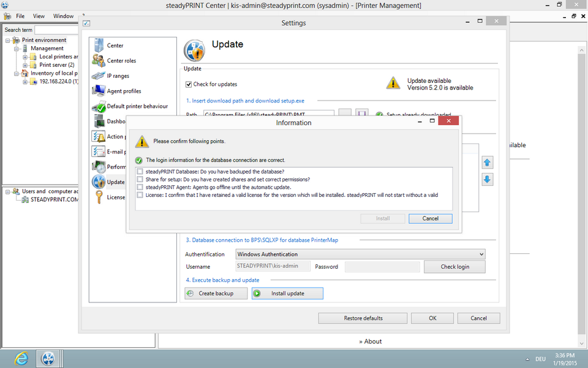Click the Print environment tree icon

coord(16,40)
